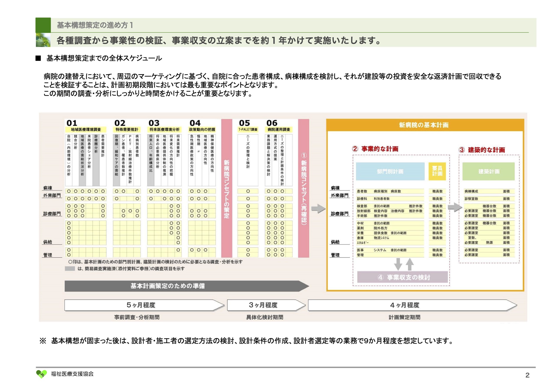The image size is (555, 392).
Task: Click the ③ 建築的な計画 label
Action: click(482, 150)
